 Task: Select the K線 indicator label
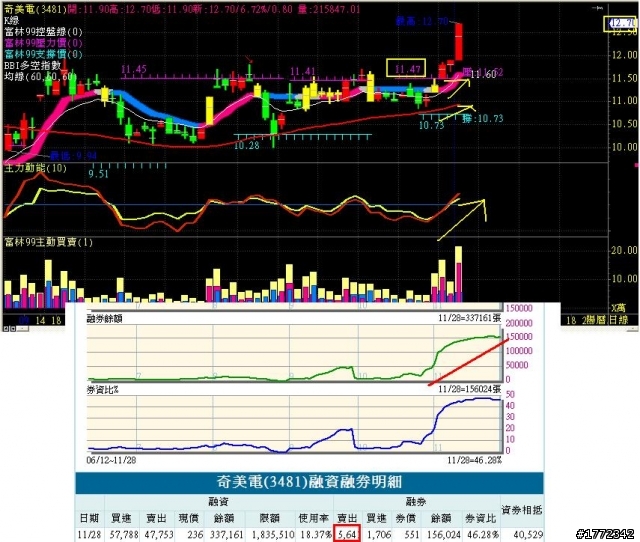(x=11, y=20)
